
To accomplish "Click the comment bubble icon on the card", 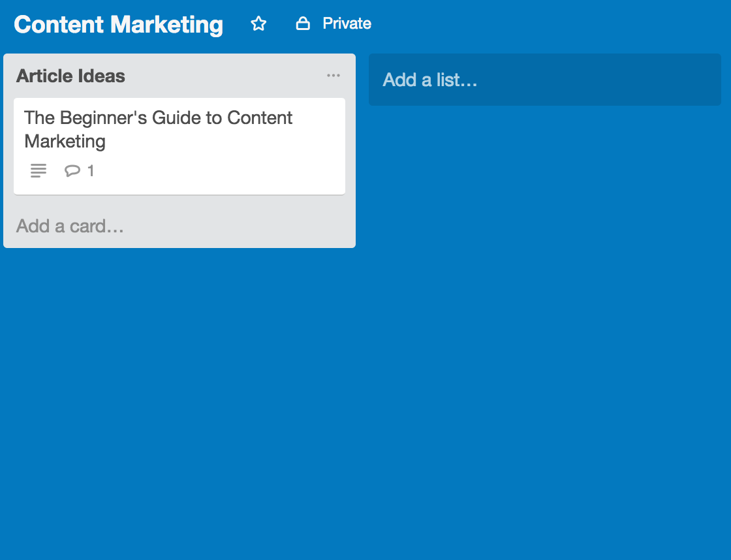I will point(72,170).
